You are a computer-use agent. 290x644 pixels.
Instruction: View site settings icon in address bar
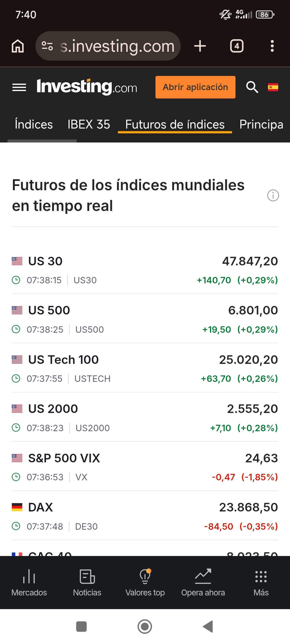[x=47, y=46]
